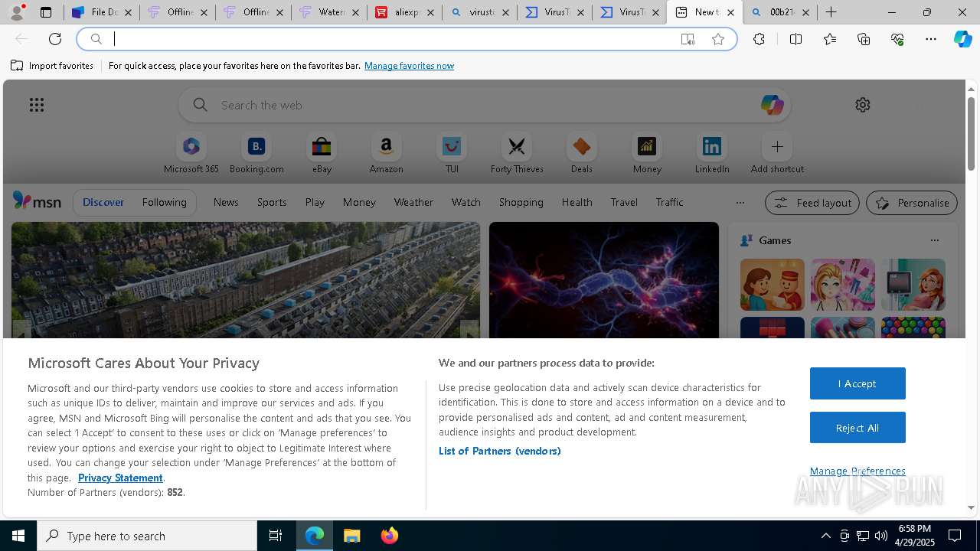Open Settings and more ellipsis
The width and height of the screenshot is (980, 551).
931,39
